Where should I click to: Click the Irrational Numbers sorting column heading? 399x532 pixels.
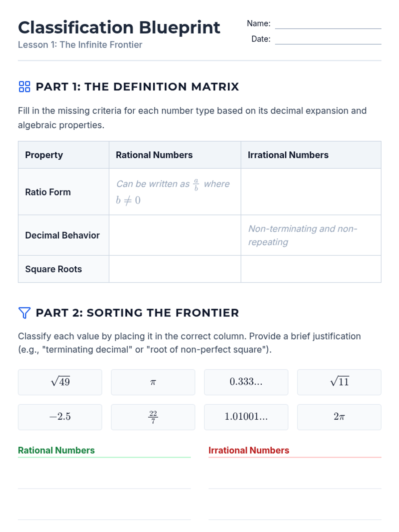click(x=249, y=450)
